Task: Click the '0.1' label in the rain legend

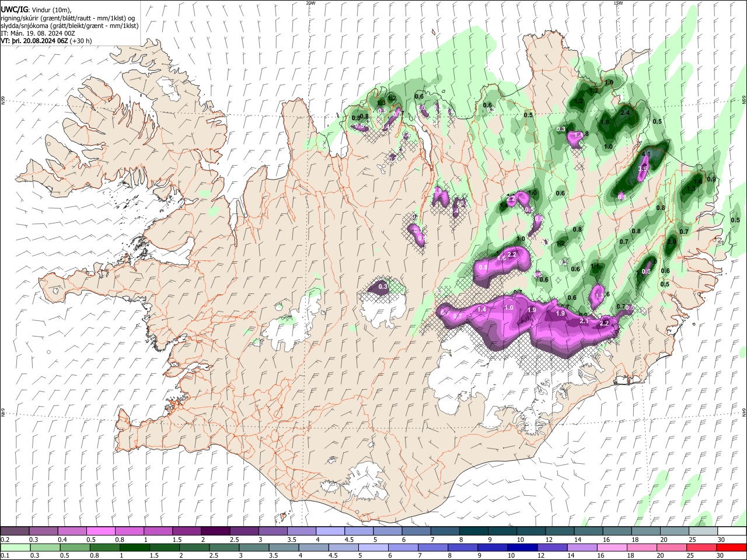Action: tap(5, 555)
